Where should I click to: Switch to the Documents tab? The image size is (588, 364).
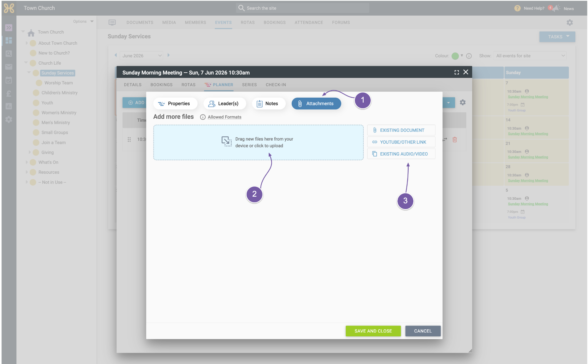coord(140,22)
